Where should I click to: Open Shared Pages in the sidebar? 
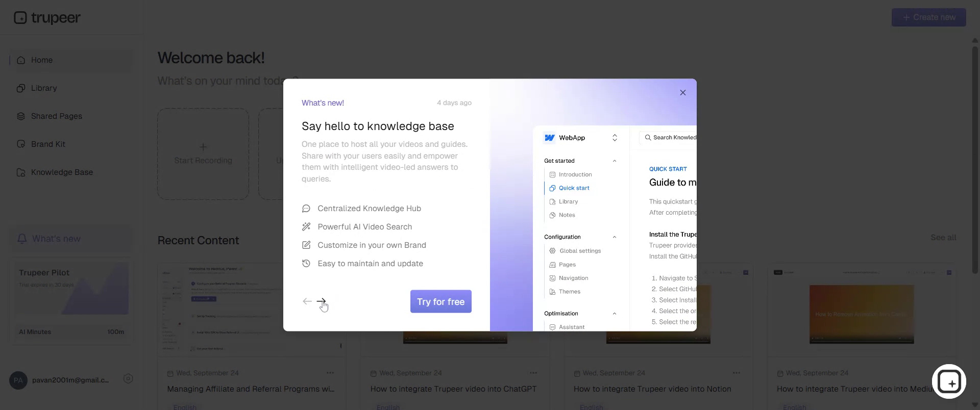(71, 116)
